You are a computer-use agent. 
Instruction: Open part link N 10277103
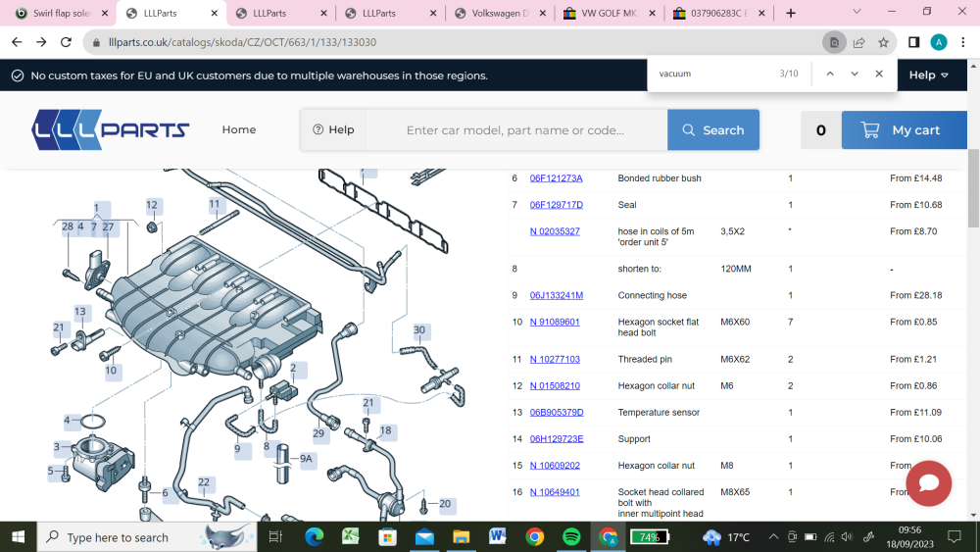coord(555,360)
